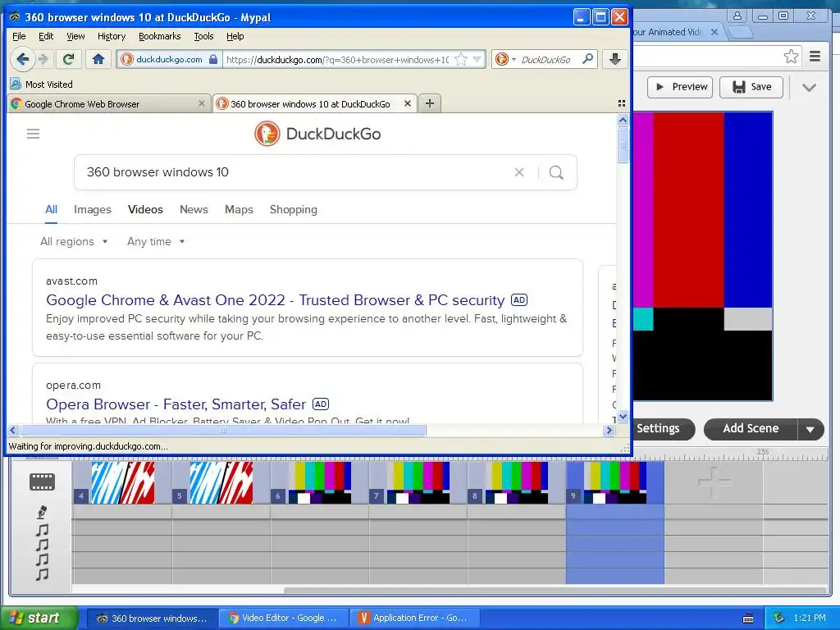Image resolution: width=840 pixels, height=630 pixels.
Task: Expand the All regions filter
Action: 74,242
